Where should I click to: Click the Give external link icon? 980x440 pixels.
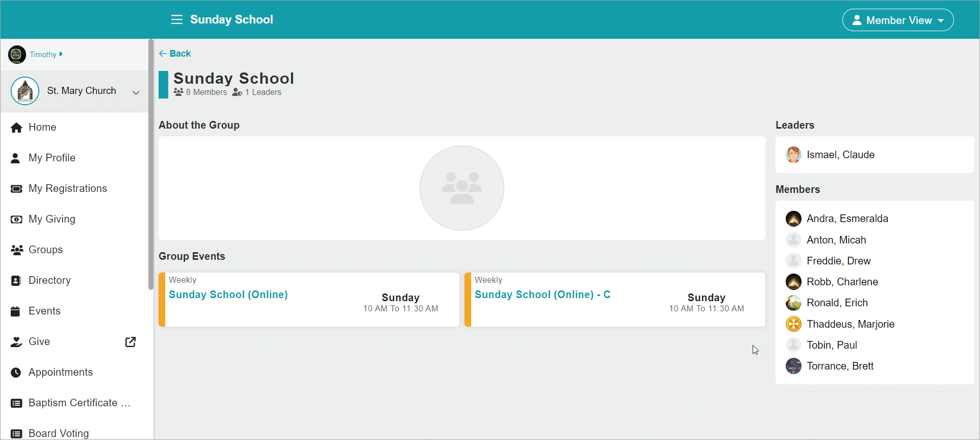131,341
